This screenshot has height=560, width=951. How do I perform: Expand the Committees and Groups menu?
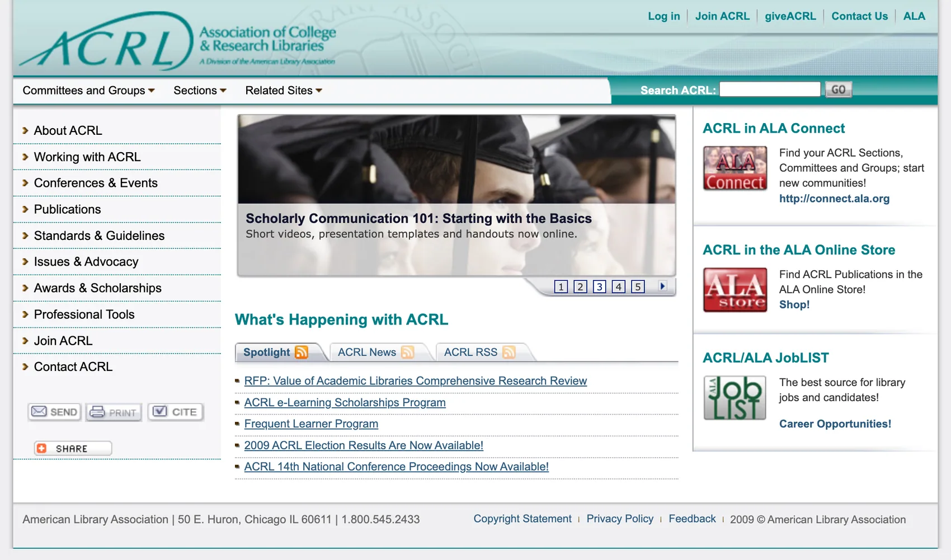(x=88, y=91)
